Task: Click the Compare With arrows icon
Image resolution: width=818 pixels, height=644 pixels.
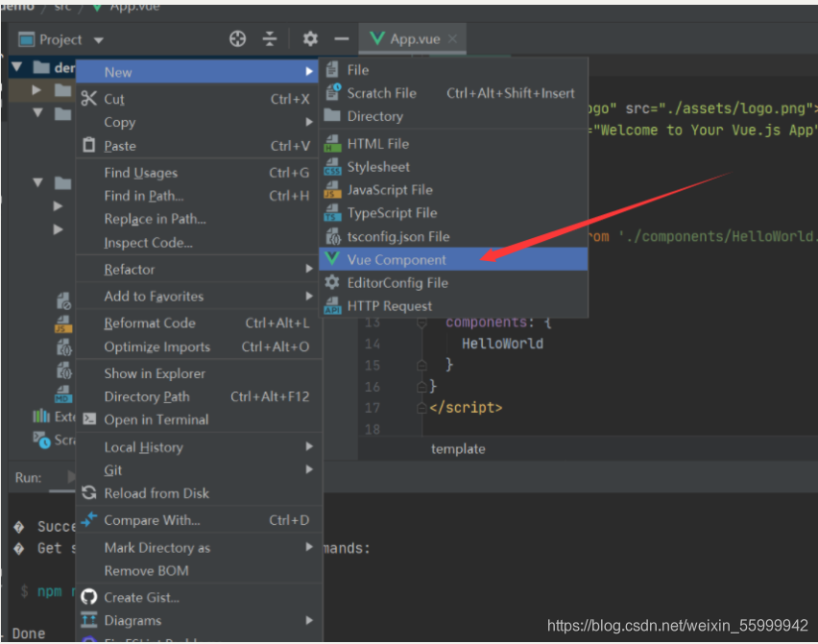Action: coord(89,519)
